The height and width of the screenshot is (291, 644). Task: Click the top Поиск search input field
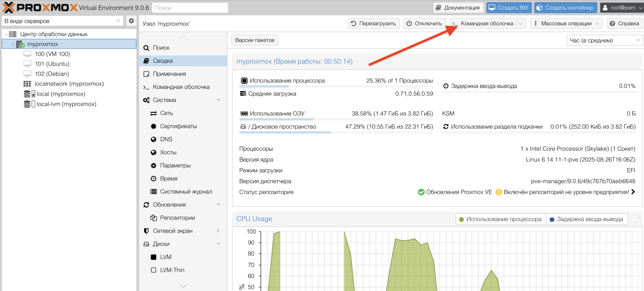pos(190,8)
